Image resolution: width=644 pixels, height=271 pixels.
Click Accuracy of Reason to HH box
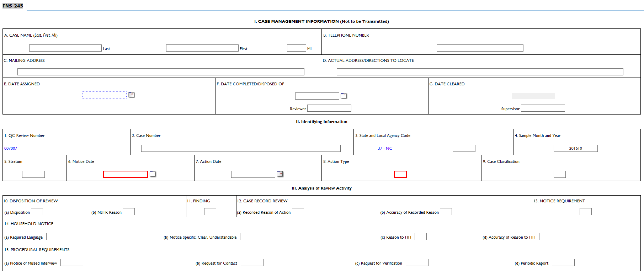545,237
